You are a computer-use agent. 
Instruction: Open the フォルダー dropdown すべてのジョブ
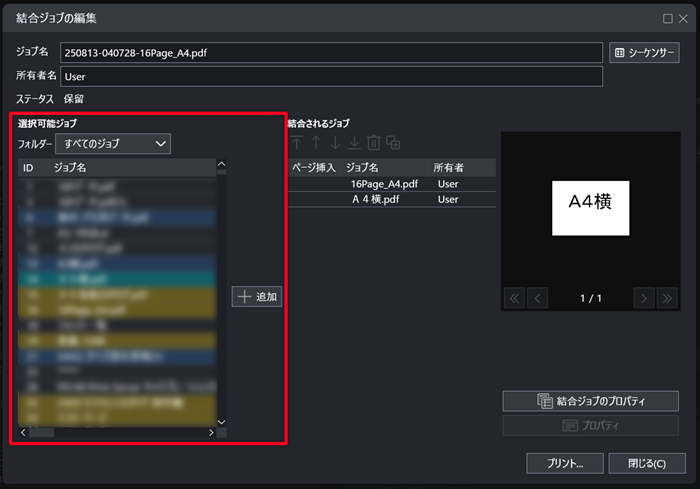(113, 144)
